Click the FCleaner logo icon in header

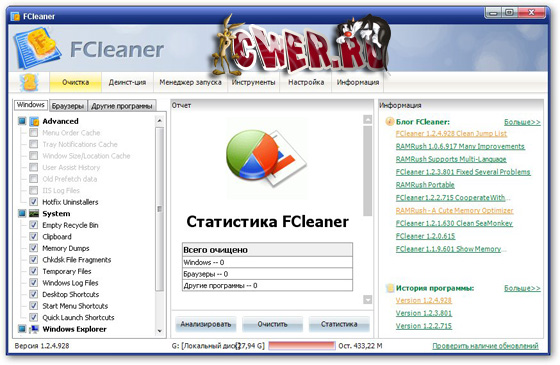tap(37, 48)
